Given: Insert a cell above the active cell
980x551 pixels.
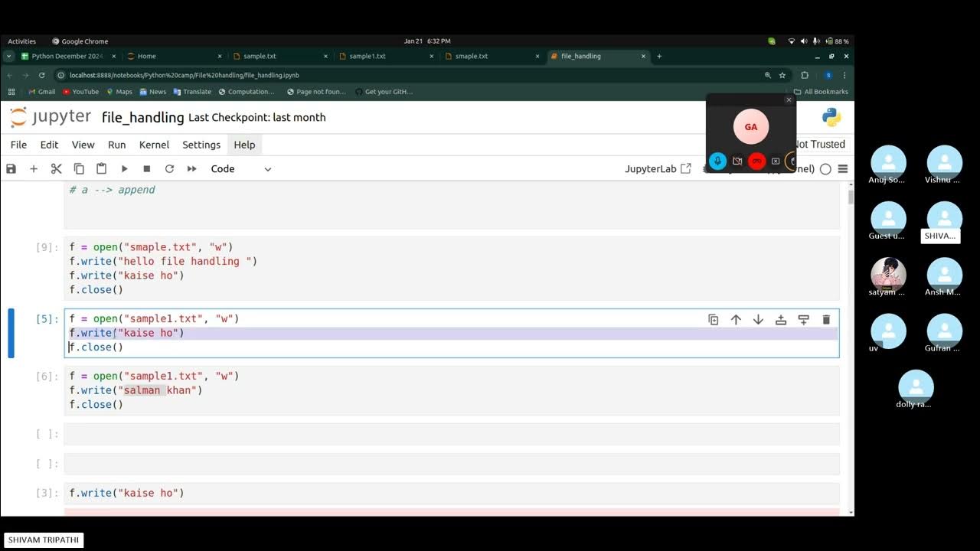Looking at the screenshot, I should click(781, 320).
